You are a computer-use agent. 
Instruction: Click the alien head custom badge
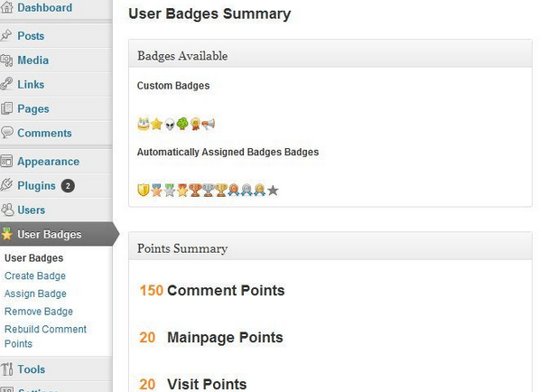coord(170,124)
